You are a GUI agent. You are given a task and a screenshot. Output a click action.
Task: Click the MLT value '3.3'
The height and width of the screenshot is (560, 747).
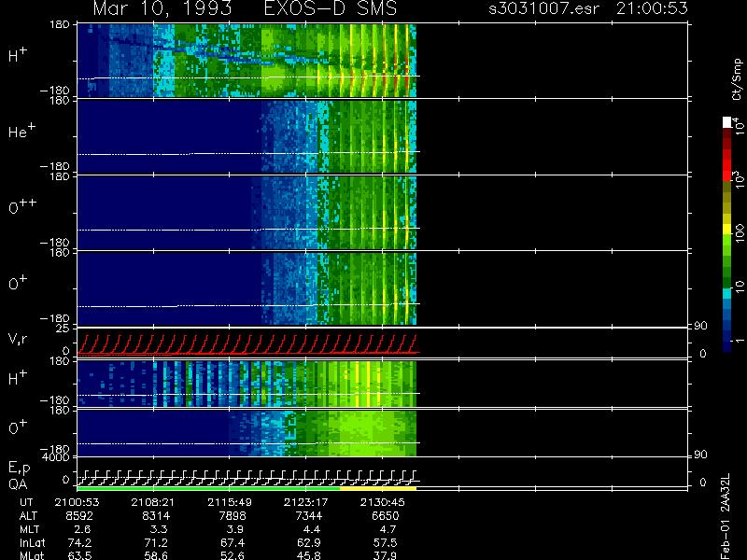point(159,529)
